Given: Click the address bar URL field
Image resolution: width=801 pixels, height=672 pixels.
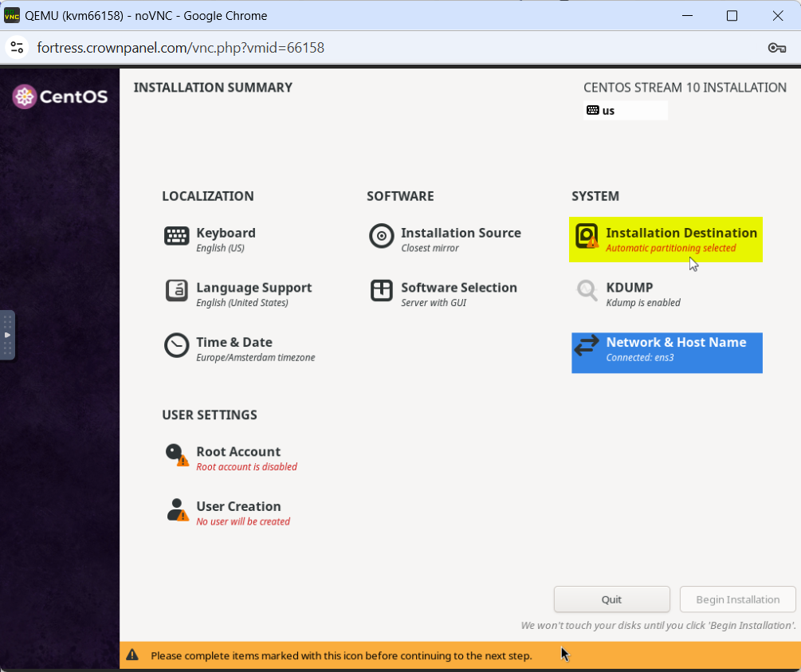Looking at the screenshot, I should 181,48.
